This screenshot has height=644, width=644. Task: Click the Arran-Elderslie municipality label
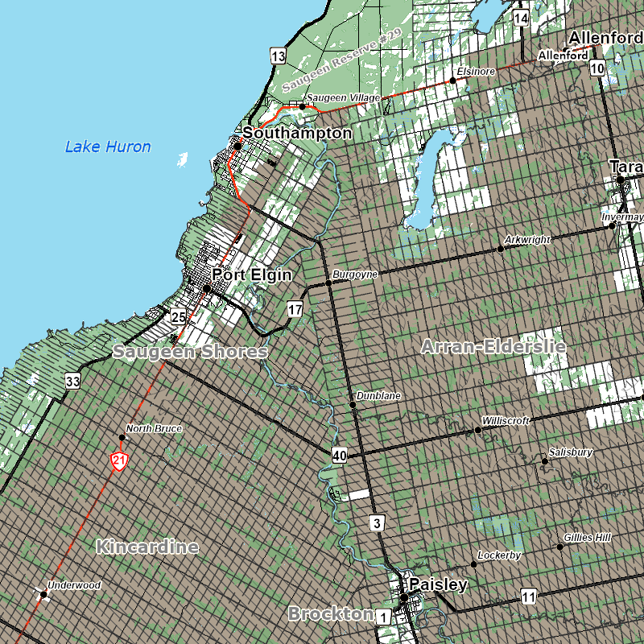click(x=493, y=347)
